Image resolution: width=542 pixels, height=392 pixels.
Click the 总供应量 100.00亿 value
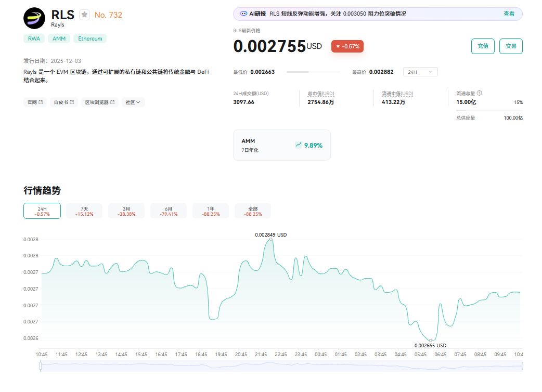(513, 118)
